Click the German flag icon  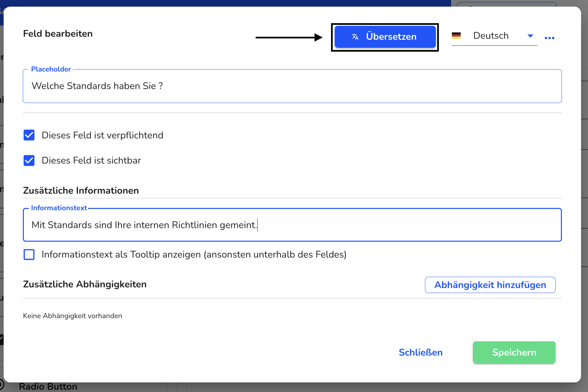click(x=456, y=36)
